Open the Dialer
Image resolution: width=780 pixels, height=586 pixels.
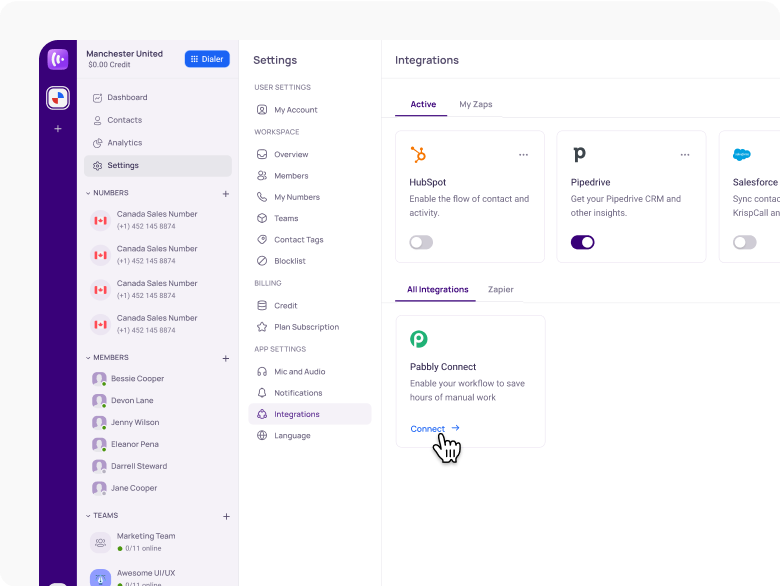click(x=207, y=59)
